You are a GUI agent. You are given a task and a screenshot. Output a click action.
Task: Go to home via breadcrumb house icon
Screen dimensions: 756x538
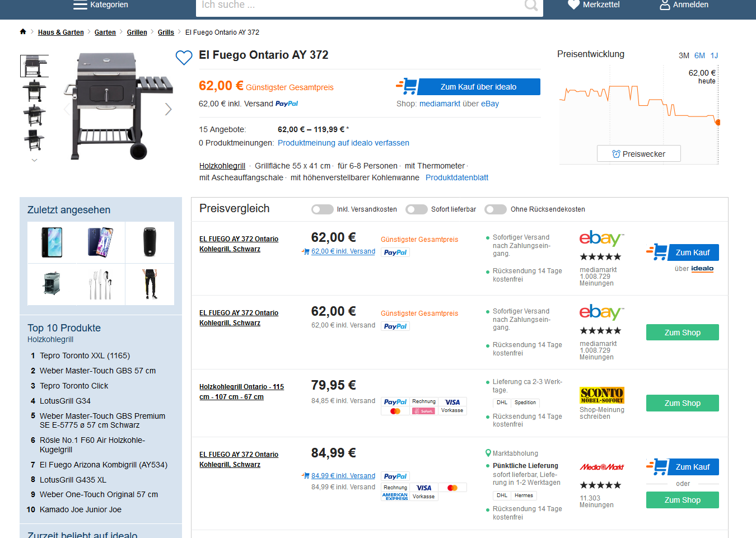coord(23,32)
